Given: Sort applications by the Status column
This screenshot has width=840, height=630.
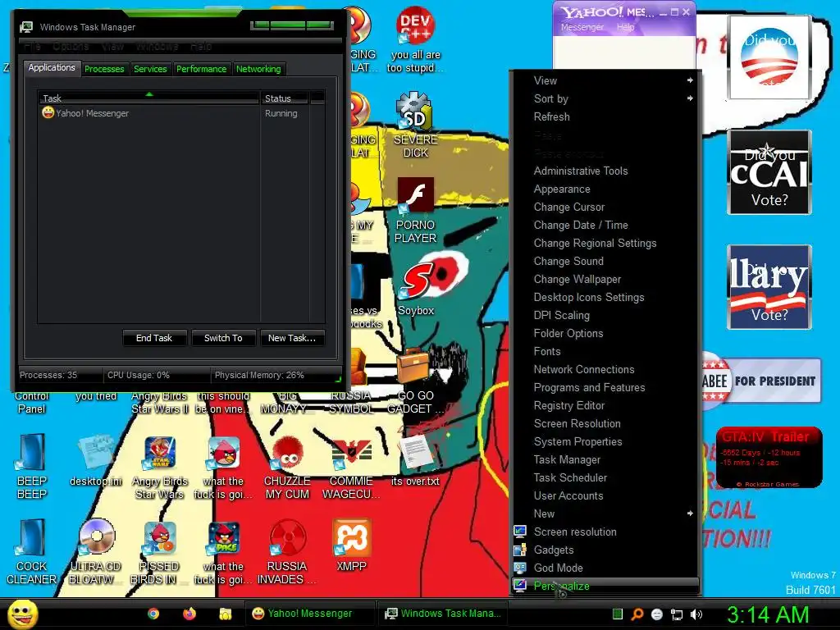Looking at the screenshot, I should 285,98.
